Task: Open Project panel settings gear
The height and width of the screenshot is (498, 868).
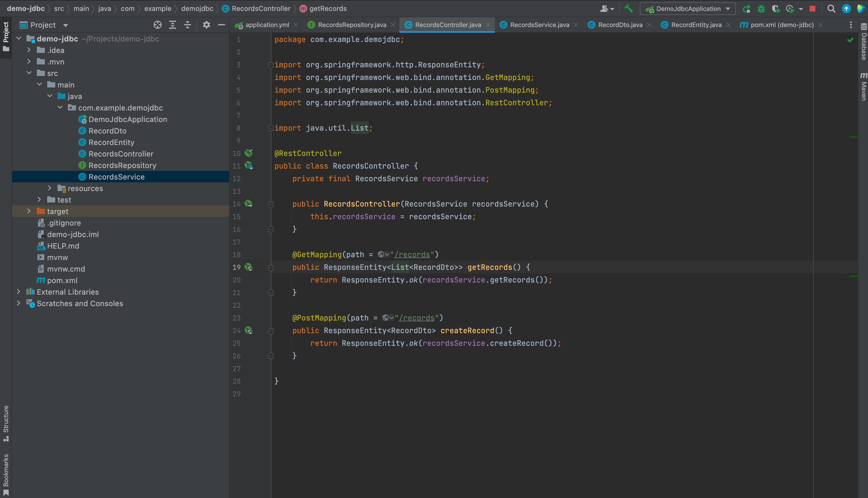Action: (206, 25)
